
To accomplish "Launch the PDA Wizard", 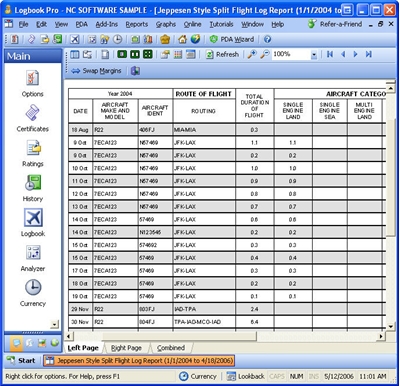I will point(232,39).
